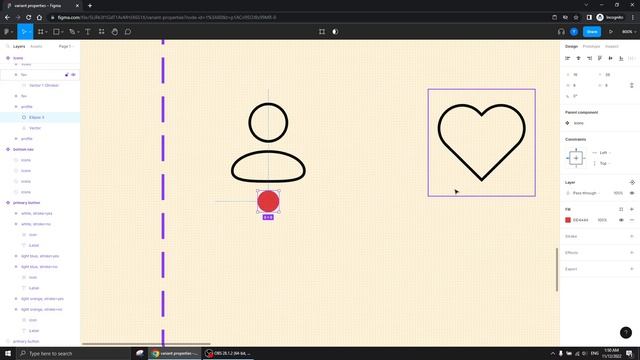The image size is (640, 360).
Task: Open fill styles icon
Action: tap(621, 209)
